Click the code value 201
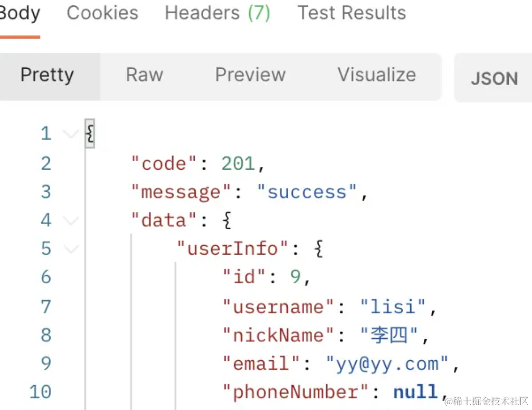Screen dimensions: 532x410 [239, 163]
